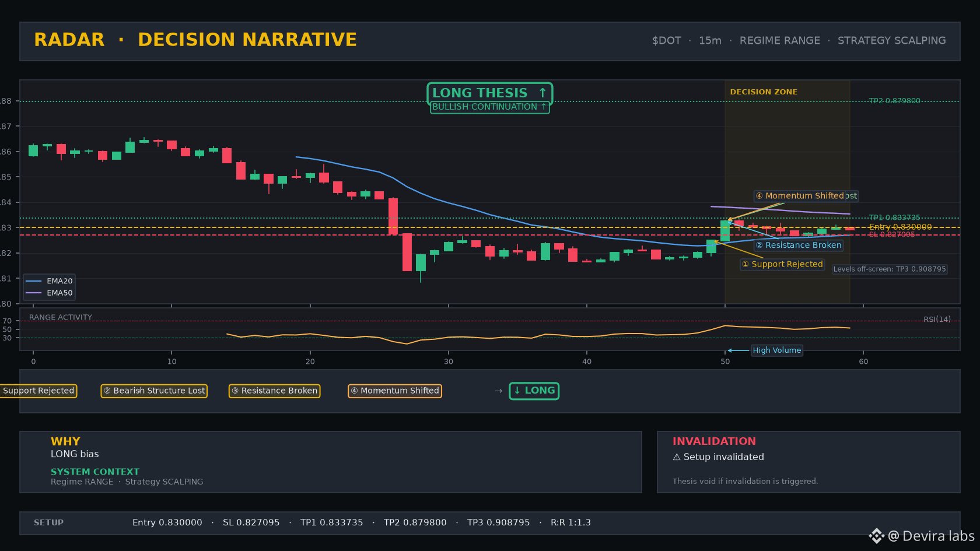The image size is (980, 551).
Task: Click Entry 0.830000 in the SETUP bar
Action: [x=167, y=522]
